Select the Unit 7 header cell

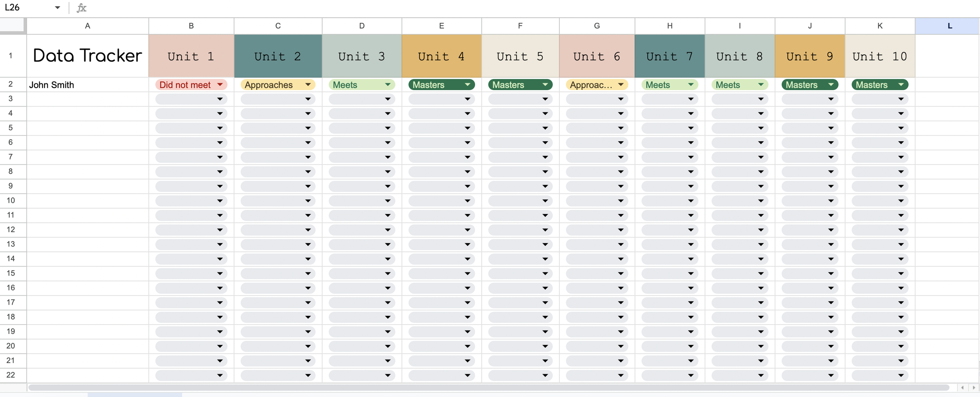670,56
